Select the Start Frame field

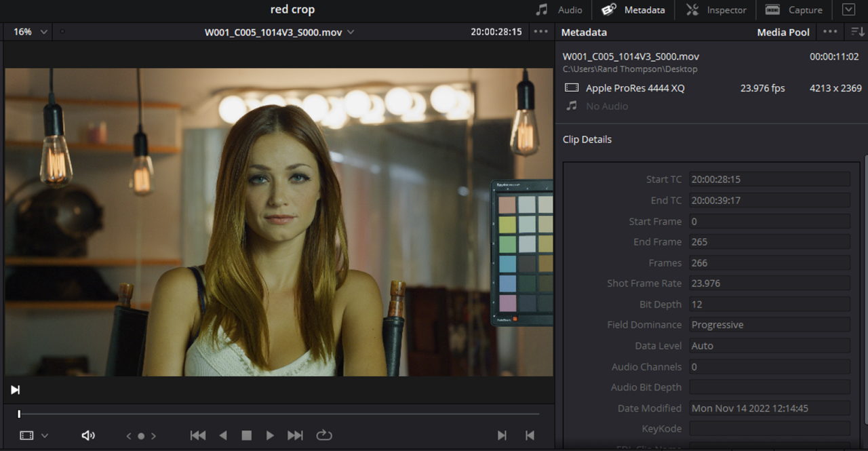770,221
